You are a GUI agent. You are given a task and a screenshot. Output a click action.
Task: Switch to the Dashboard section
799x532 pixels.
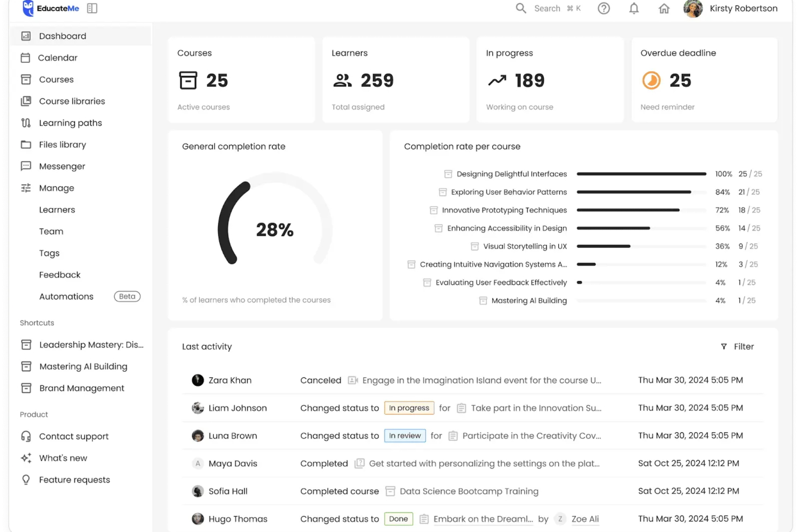62,36
